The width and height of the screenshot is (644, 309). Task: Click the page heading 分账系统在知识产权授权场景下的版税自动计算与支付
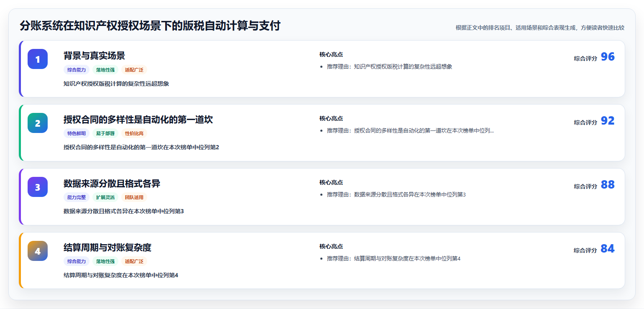(150, 26)
